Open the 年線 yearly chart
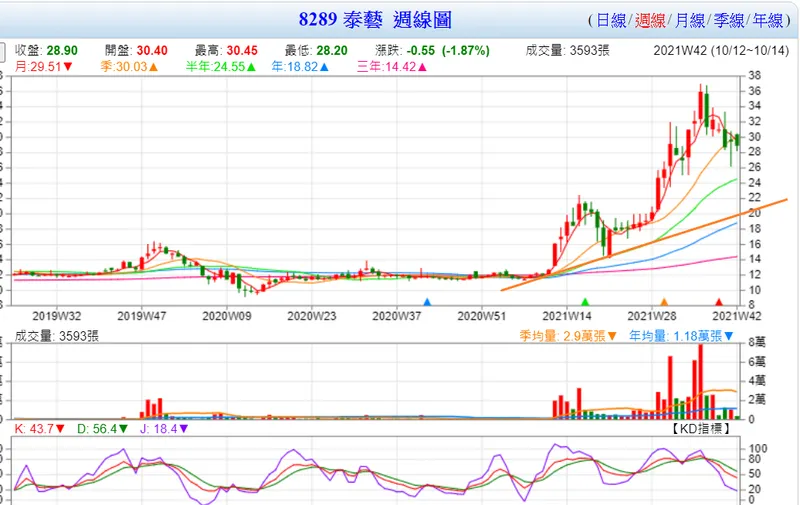800x505 pixels. coord(768,20)
